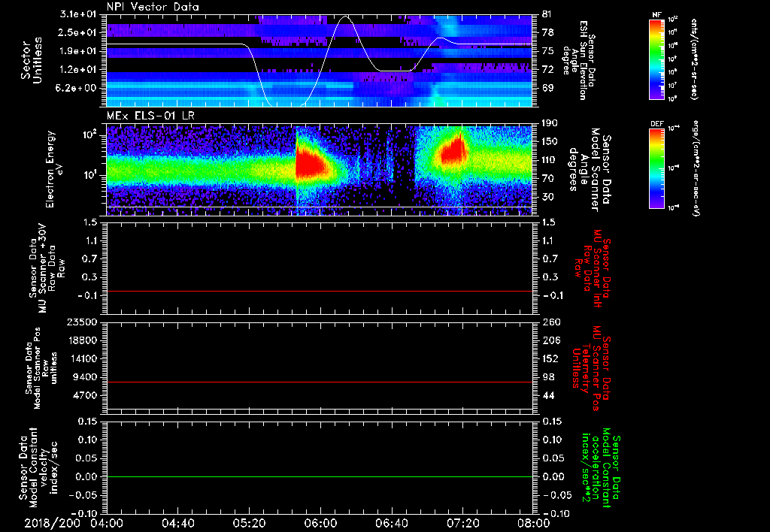Click the '07:20' time axis label

tap(463, 523)
